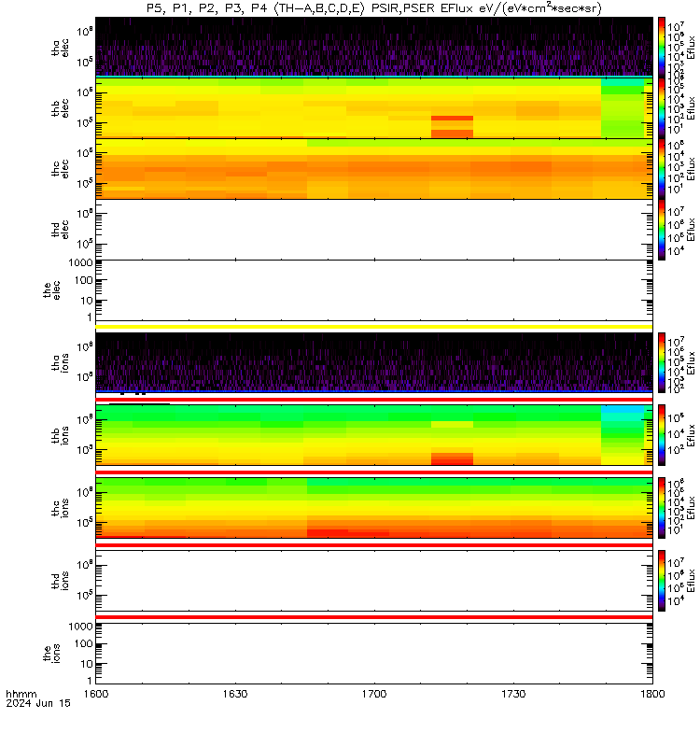Select the 1600 time axis label
The width and height of the screenshot is (700, 747).
96,694
